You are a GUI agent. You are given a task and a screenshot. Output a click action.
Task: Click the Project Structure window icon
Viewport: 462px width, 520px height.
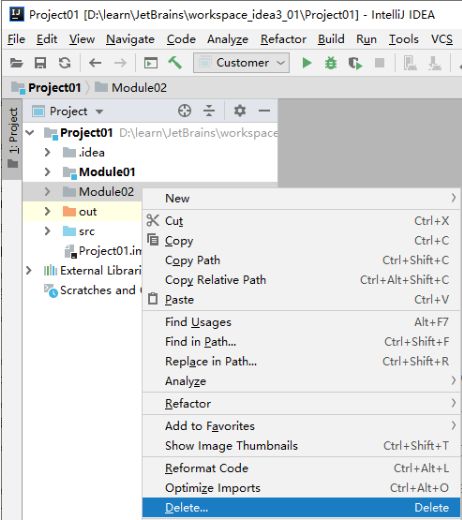(151, 63)
